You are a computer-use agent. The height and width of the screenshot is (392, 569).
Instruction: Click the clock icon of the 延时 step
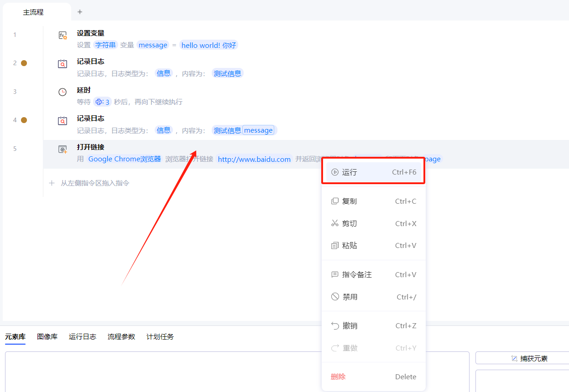pyautogui.click(x=63, y=92)
